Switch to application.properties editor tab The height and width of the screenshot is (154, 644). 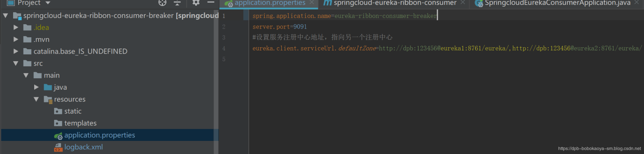270,3
